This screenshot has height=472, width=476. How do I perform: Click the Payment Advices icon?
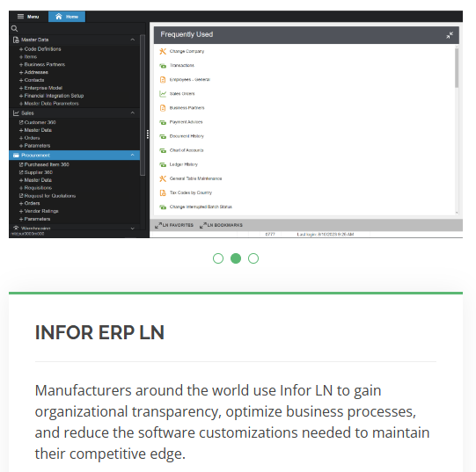(163, 122)
